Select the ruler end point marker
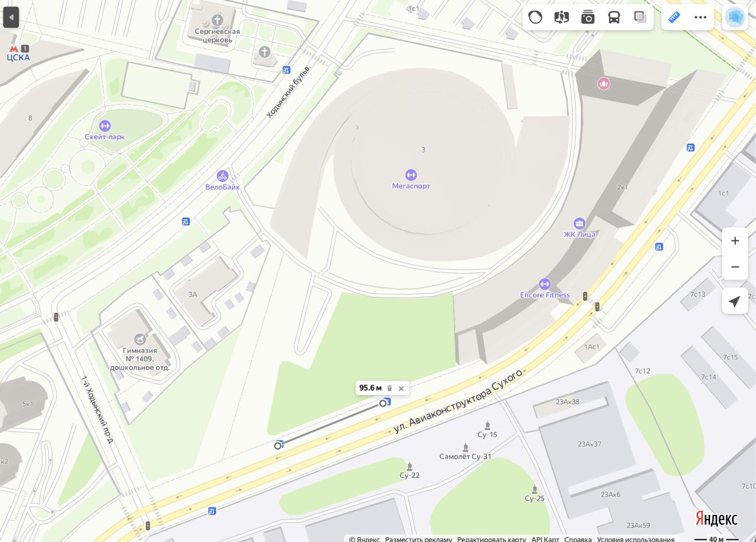Image resolution: width=756 pixels, height=542 pixels. pos(383,403)
